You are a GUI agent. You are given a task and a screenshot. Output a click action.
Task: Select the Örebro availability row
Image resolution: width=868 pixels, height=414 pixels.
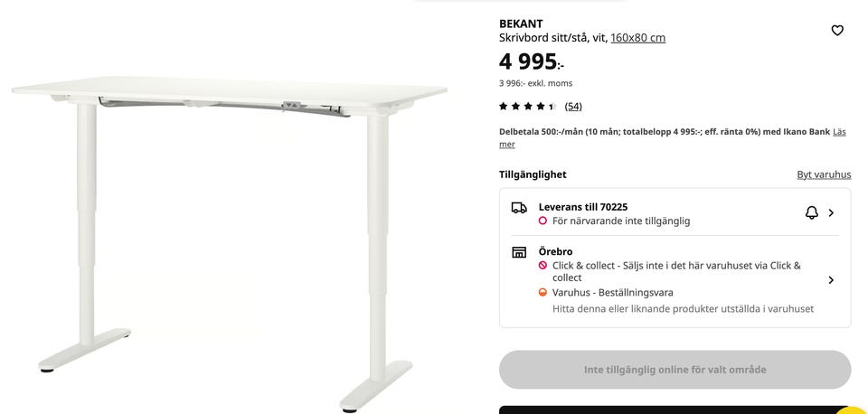(x=675, y=280)
